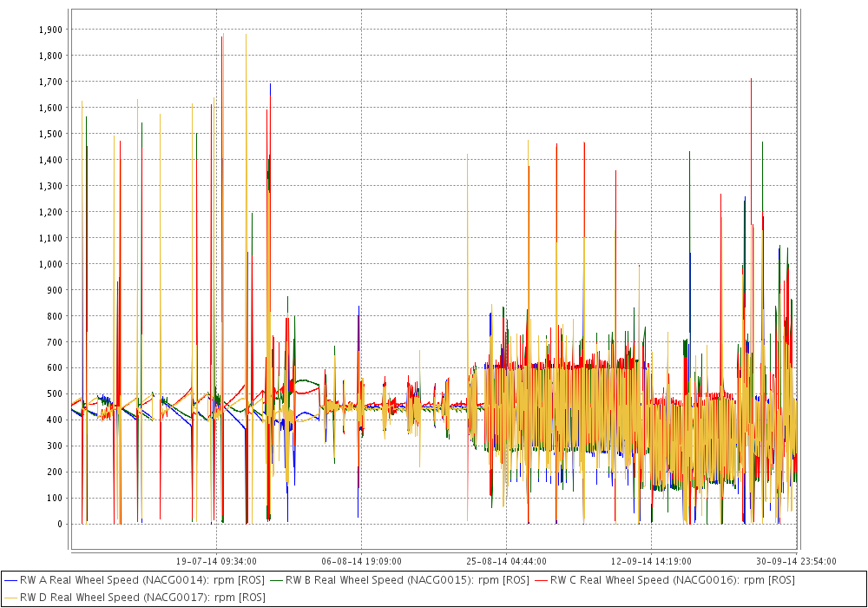Click the 1,000 y-axis value
The width and height of the screenshot is (868, 608).
pos(51,264)
